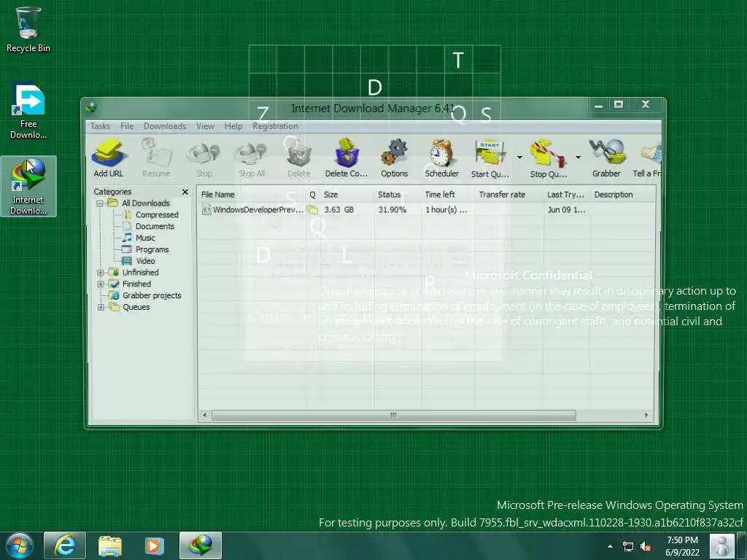Open the Grabber tool icon
The width and height of the screenshot is (747, 560).
pyautogui.click(x=606, y=158)
